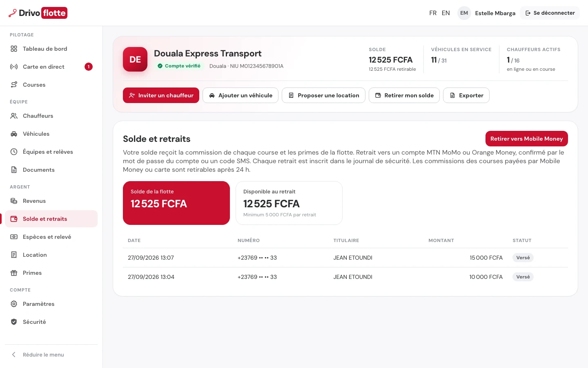
Task: Click the Véhicules car icon
Action: click(14, 134)
